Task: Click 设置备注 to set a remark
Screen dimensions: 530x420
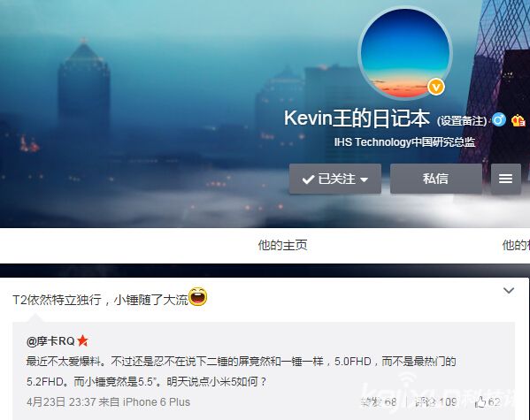Action: (462, 120)
